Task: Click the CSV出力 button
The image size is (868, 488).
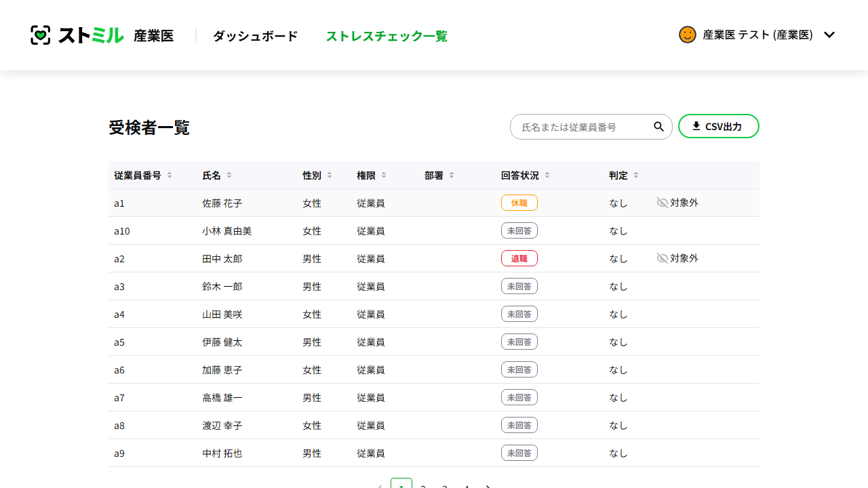Action: tap(718, 126)
